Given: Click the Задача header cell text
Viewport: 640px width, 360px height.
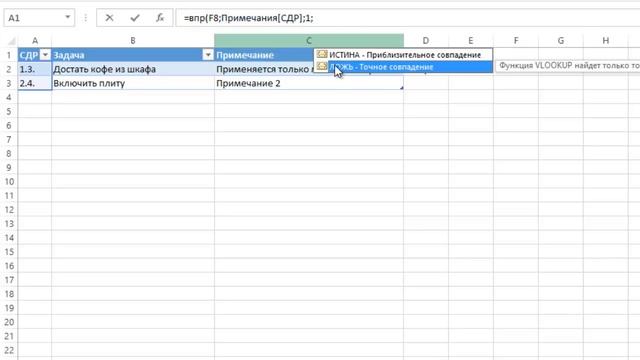Looking at the screenshot, I should pyautogui.click(x=69, y=55).
